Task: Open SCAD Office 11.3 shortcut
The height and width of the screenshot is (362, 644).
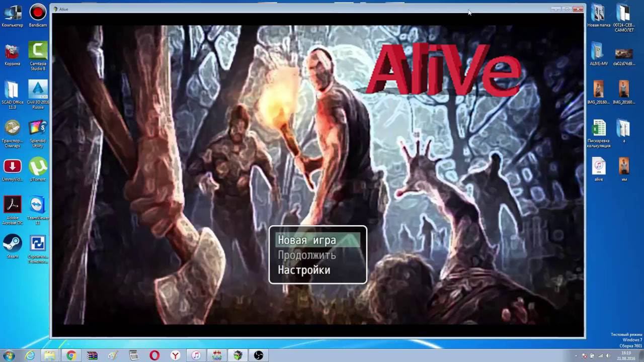Action: (x=12, y=95)
